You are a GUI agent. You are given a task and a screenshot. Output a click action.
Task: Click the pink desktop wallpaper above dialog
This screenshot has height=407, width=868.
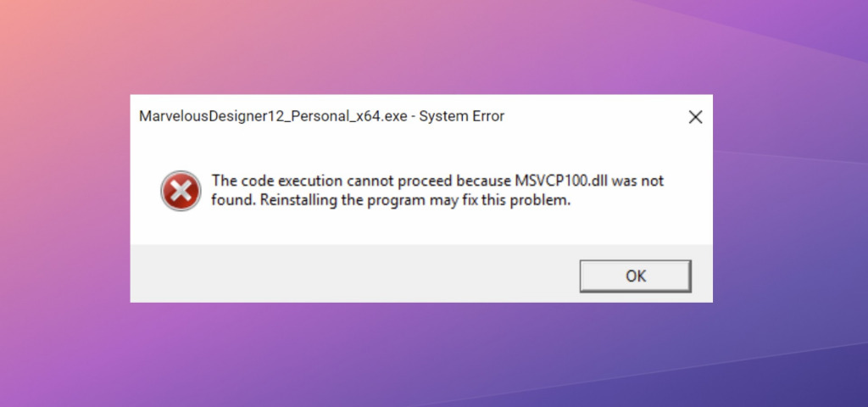(x=420, y=47)
